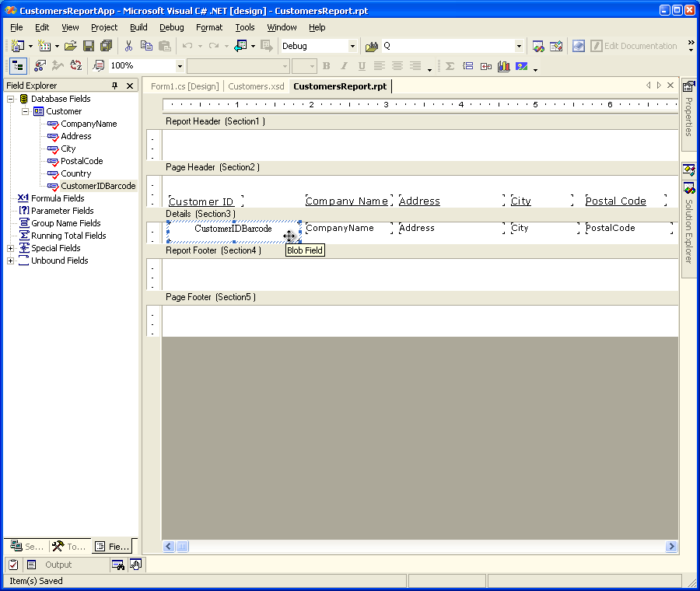Expand the Special Fields tree node
The height and width of the screenshot is (591, 700).
11,248
